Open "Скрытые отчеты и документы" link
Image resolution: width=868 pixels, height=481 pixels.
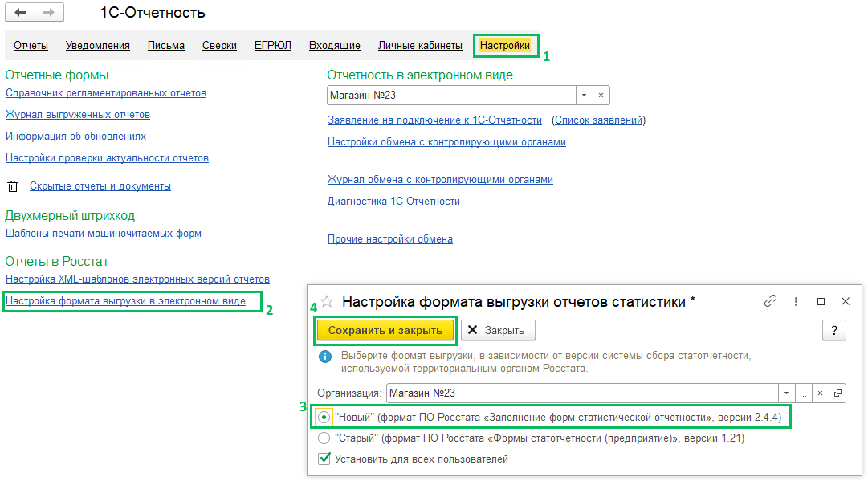tap(100, 186)
